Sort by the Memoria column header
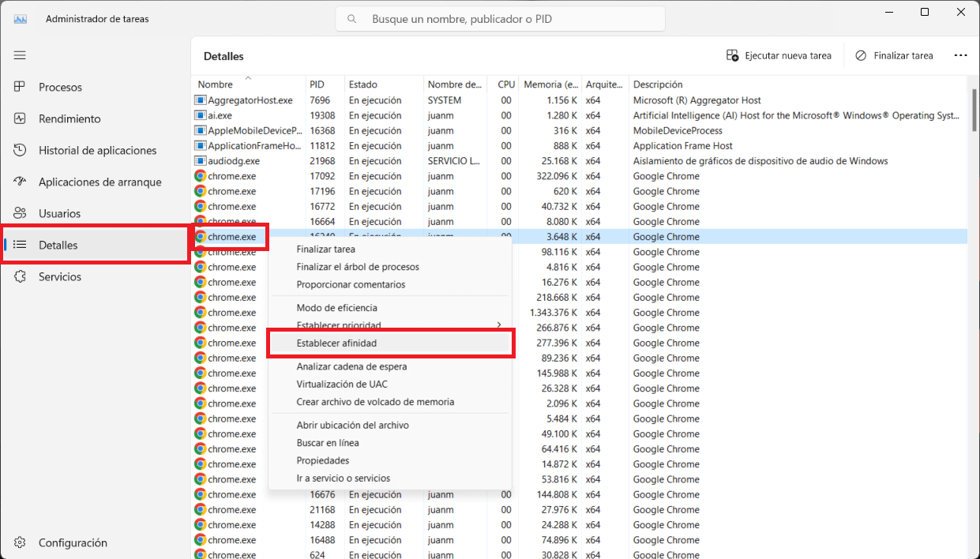The image size is (980, 559). point(550,84)
